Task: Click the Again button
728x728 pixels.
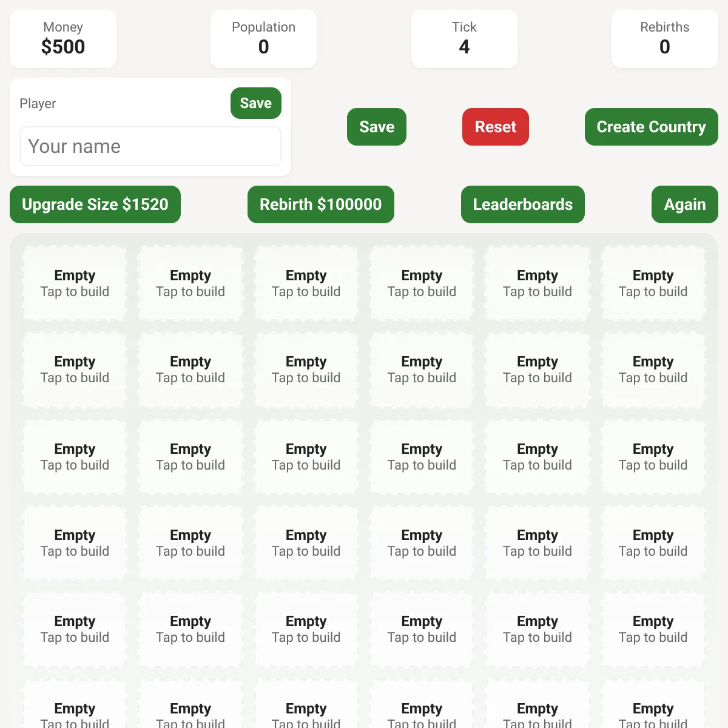Action: (x=685, y=204)
